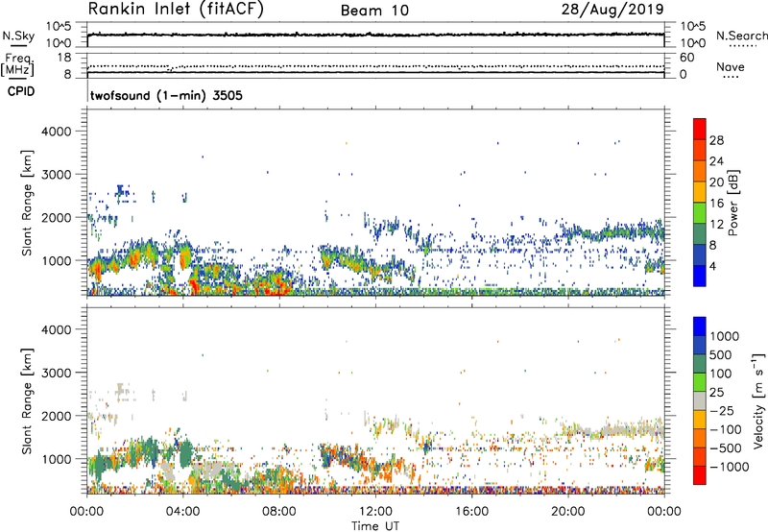Screen dimensions: 768x532
Task: Select the 'Freq. [MHz]' axis label
Action: coord(17,65)
